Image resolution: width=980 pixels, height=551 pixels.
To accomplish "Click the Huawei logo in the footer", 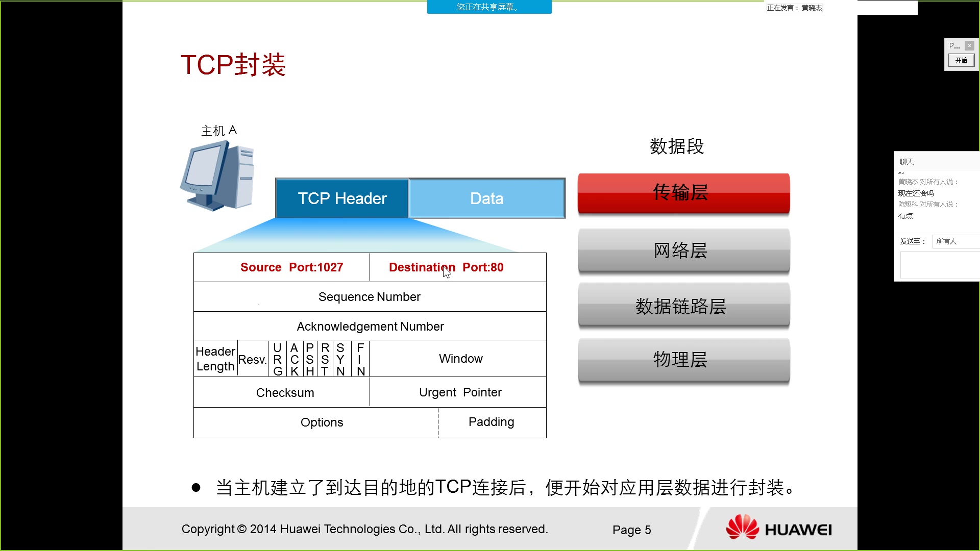I will (779, 528).
